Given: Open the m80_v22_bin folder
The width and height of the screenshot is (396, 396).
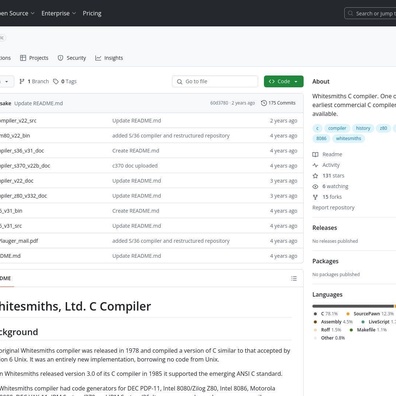Looking at the screenshot, I should [x=15, y=136].
